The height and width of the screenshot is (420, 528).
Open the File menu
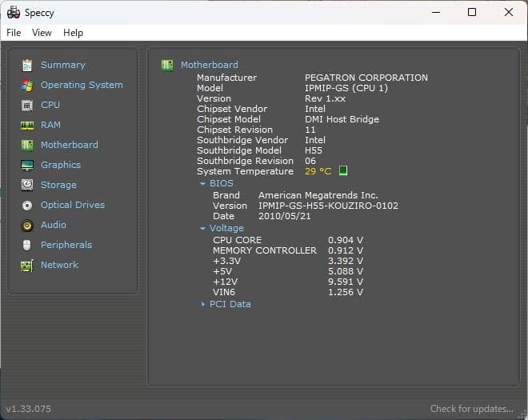(14, 33)
